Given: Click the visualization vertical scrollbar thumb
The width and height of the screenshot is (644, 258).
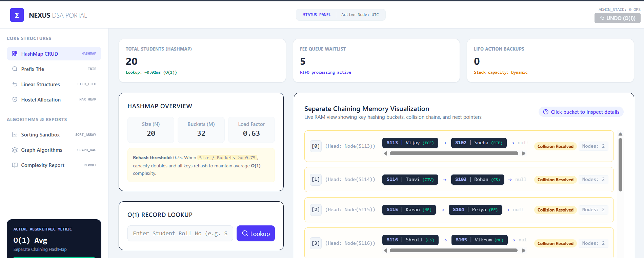Looking at the screenshot, I should [620, 165].
